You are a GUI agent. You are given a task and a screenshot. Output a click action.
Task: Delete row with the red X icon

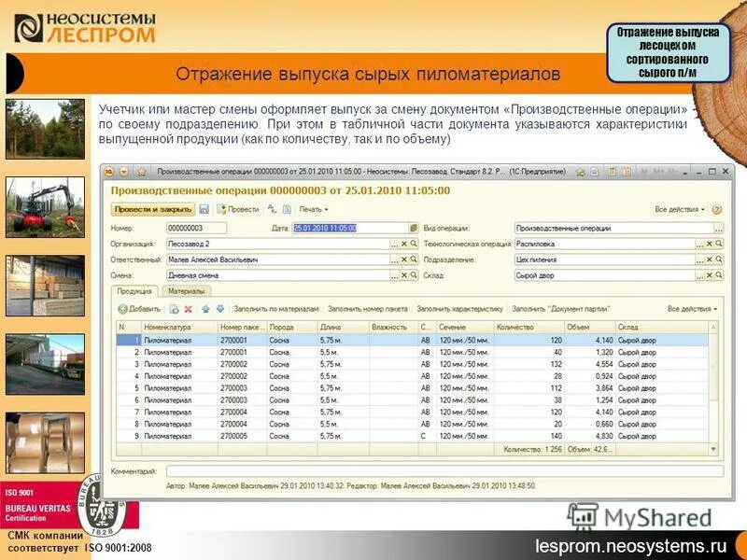(x=189, y=309)
